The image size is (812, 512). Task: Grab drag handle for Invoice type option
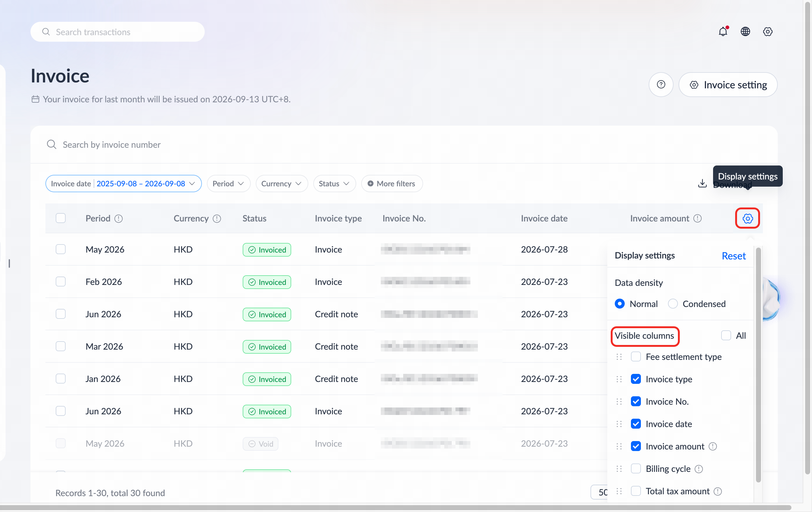[x=619, y=379]
